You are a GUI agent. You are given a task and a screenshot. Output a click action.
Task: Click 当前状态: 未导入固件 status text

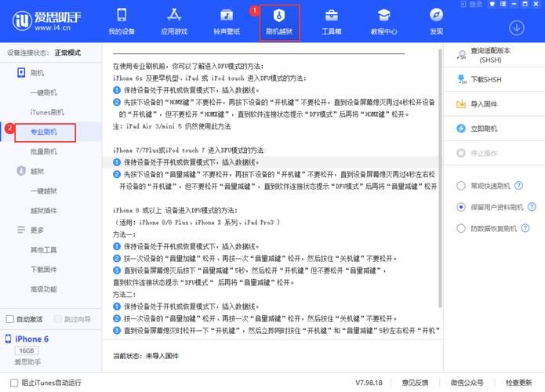pyautogui.click(x=146, y=356)
